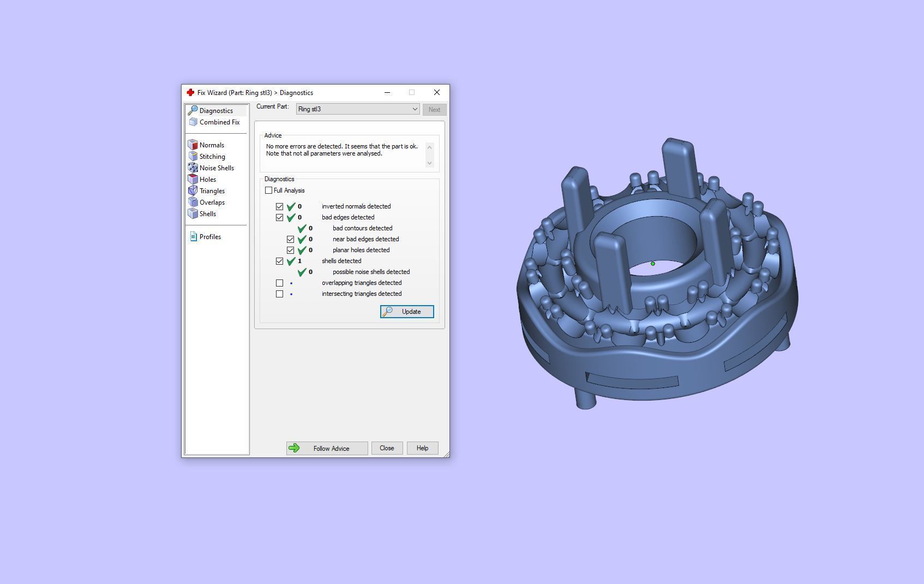Minimize the Fix Wizard window
The height and width of the screenshot is (584, 924).
point(387,92)
